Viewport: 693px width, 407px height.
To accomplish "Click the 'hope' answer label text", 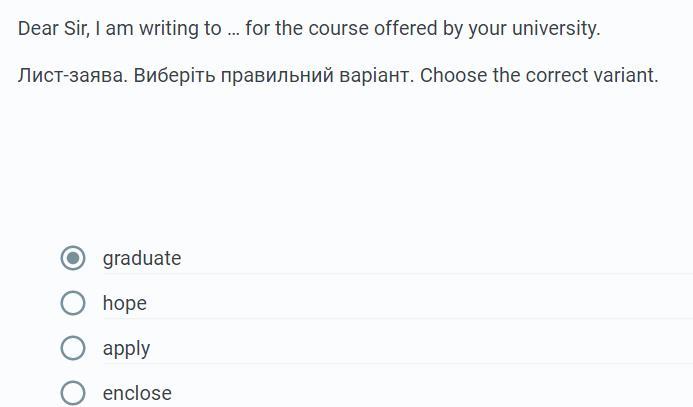I will click(x=124, y=303).
